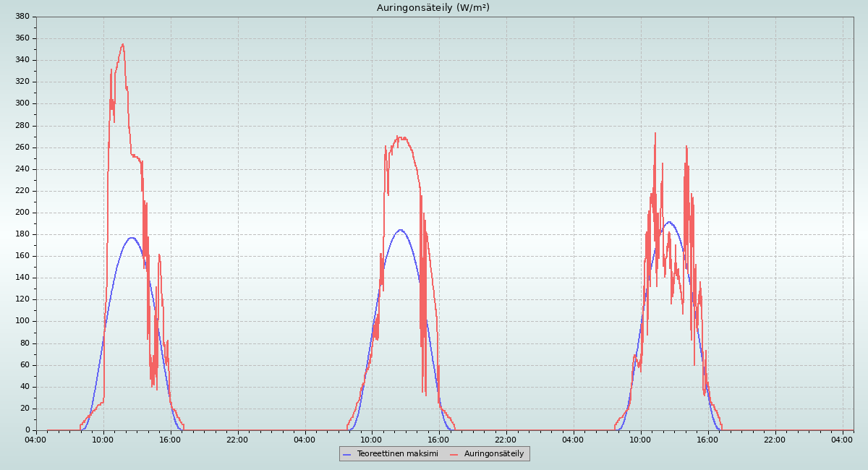Viewport: 868px width, 470px height.
Task: Click the 200 label on the y-axis
Action: 22,213
